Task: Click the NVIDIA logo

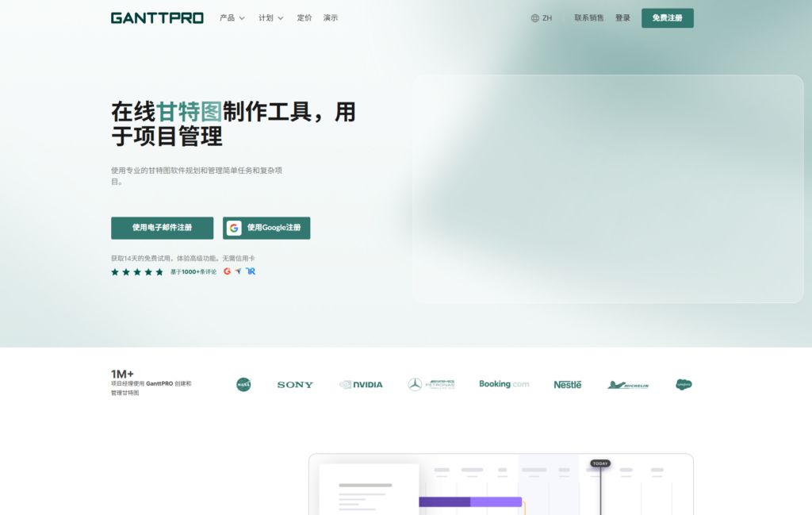Action: tap(361, 384)
